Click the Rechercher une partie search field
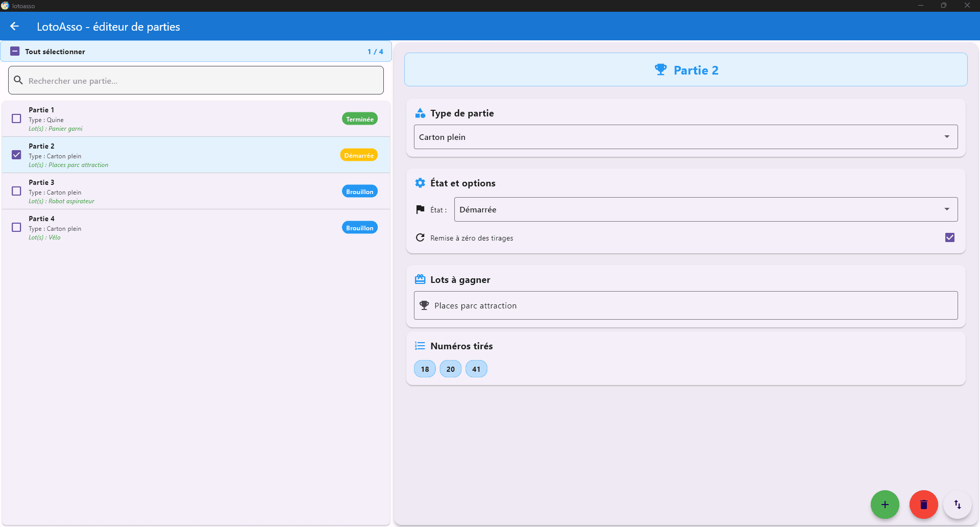Screen dimensions: 980x527 click(204, 81)
